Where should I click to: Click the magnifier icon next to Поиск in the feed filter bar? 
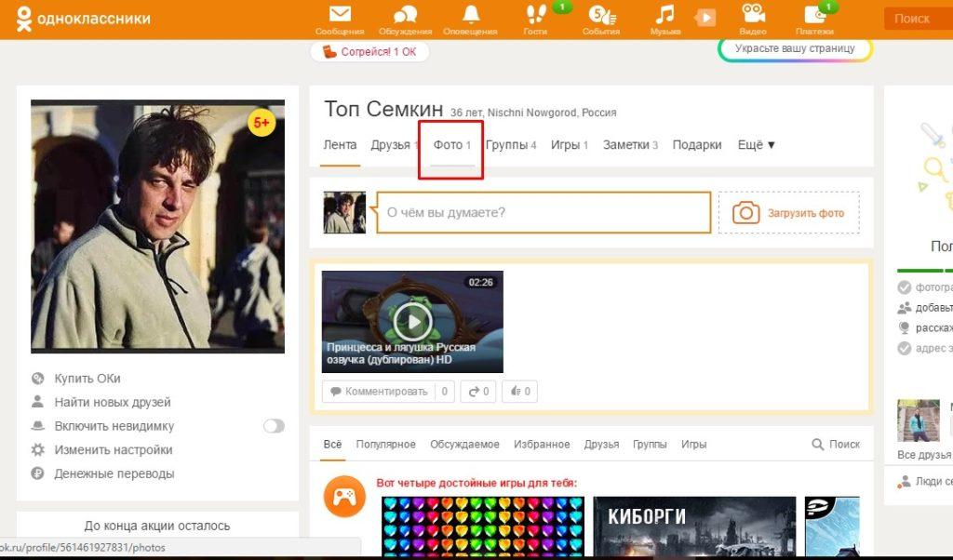817,445
